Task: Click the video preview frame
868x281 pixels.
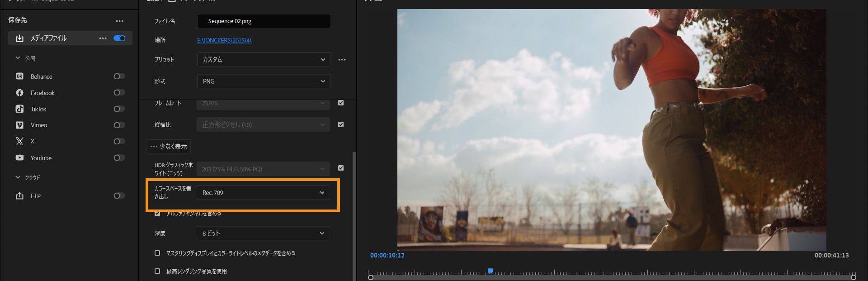Action: pos(612,129)
